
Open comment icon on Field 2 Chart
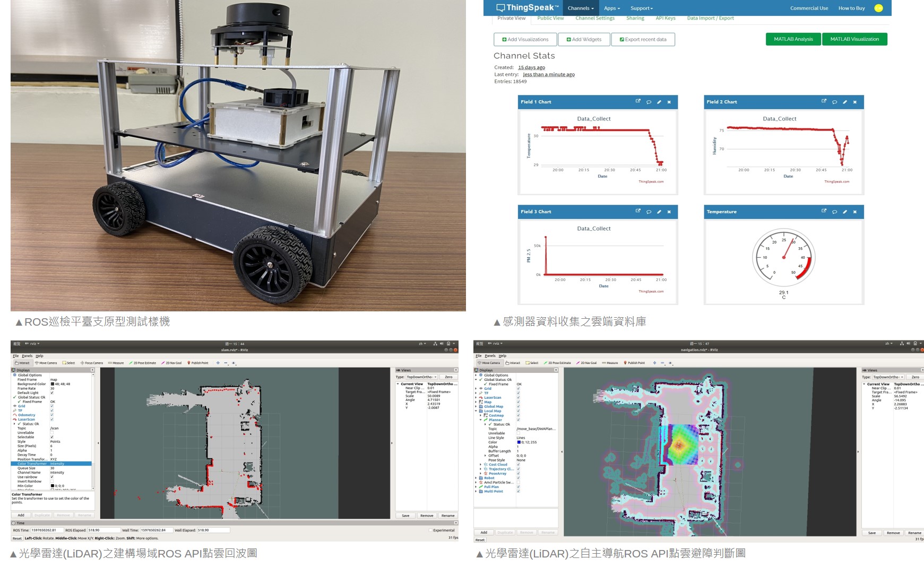pyautogui.click(x=834, y=102)
